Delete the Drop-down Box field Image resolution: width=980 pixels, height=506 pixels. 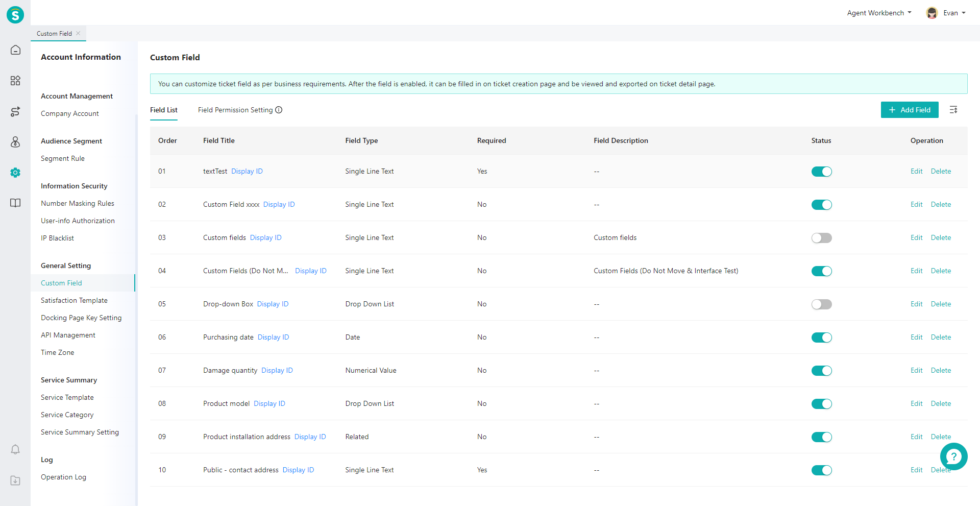941,304
